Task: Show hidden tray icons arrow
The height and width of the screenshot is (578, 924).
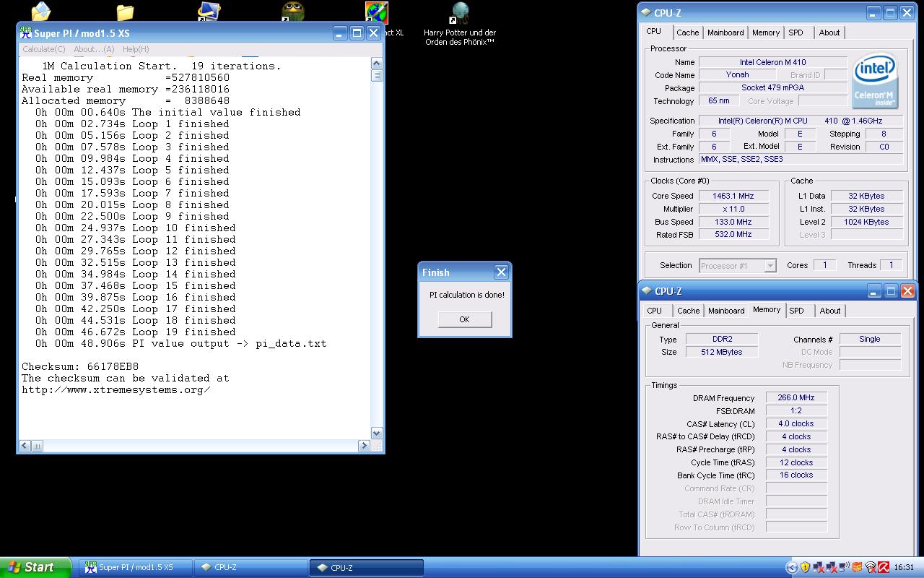Action: pos(792,567)
